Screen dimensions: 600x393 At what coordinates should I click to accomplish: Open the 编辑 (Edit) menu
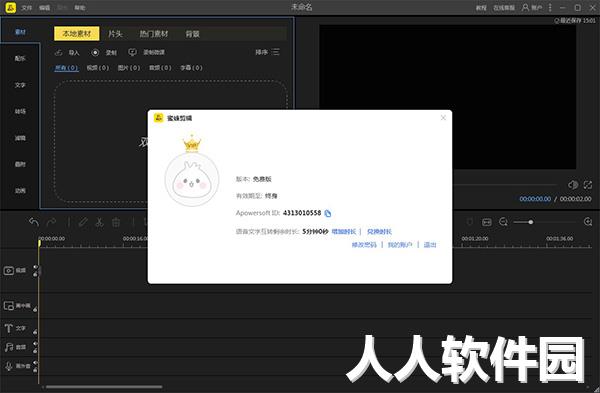[44, 8]
